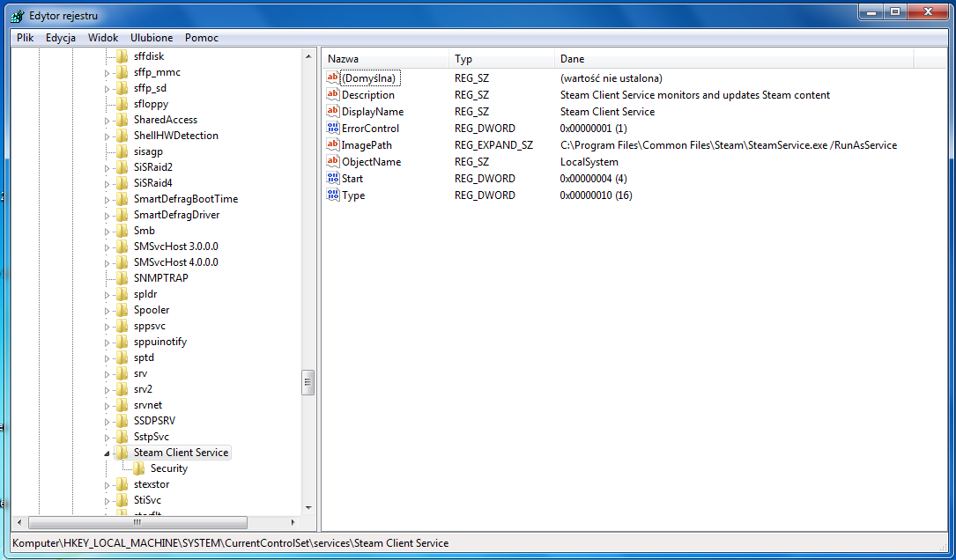Select the SMSvcHost 4.0.0.0 key
This screenshot has height=560, width=956.
175,262
